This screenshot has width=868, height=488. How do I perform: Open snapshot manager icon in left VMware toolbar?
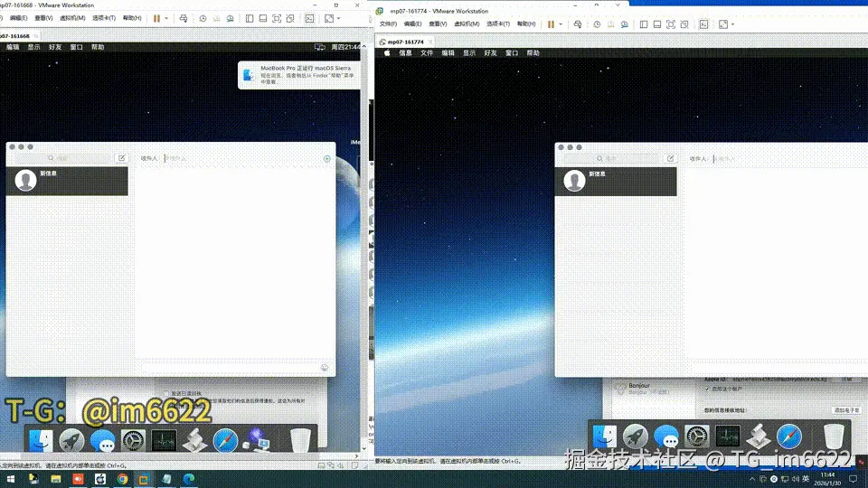pyautogui.click(x=230, y=18)
